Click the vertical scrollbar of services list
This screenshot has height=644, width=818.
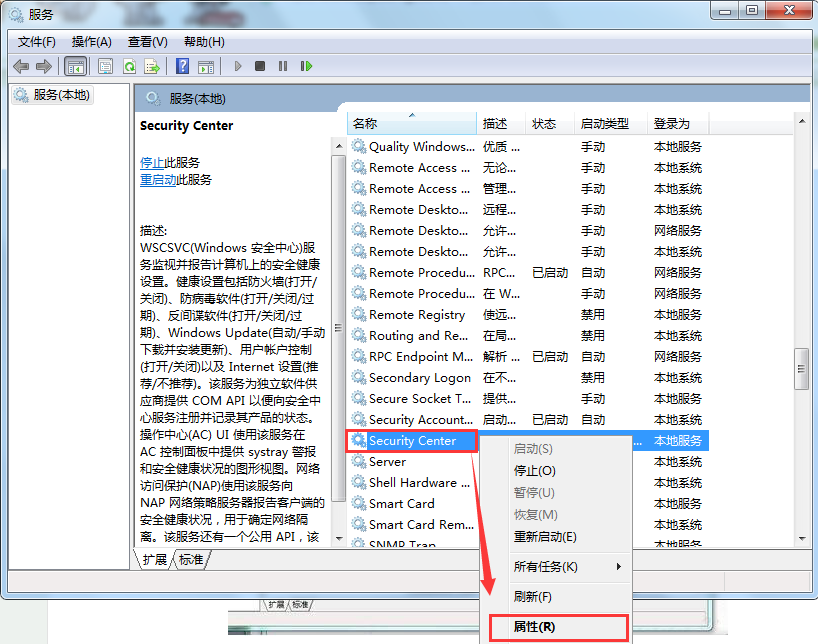pos(801,368)
